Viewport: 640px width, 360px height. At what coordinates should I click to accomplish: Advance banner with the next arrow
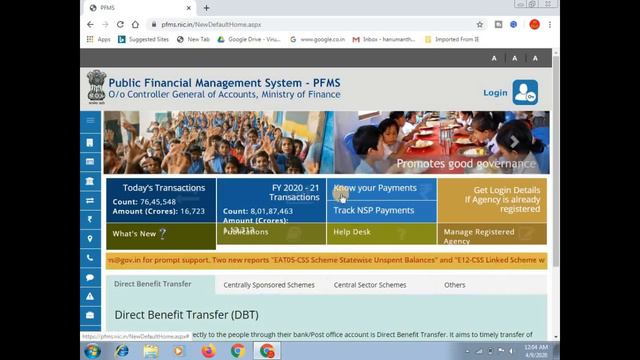click(x=514, y=142)
